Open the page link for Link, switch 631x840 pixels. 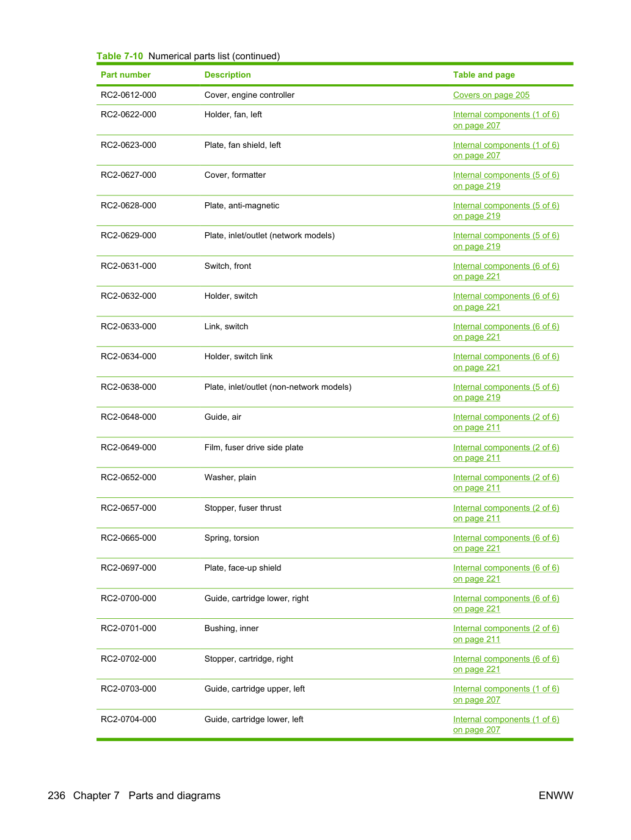click(x=506, y=332)
